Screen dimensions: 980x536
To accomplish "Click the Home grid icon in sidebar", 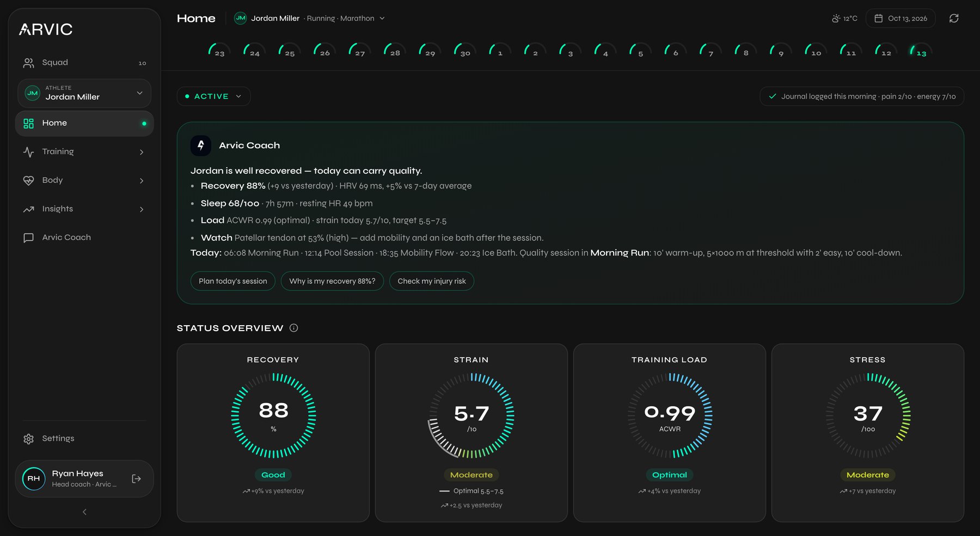I will 28,124.
